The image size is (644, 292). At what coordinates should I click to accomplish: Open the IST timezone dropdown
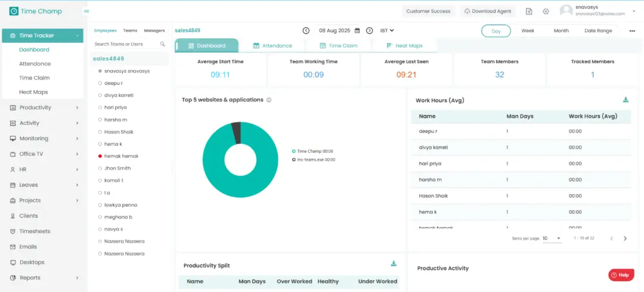pyautogui.click(x=387, y=30)
